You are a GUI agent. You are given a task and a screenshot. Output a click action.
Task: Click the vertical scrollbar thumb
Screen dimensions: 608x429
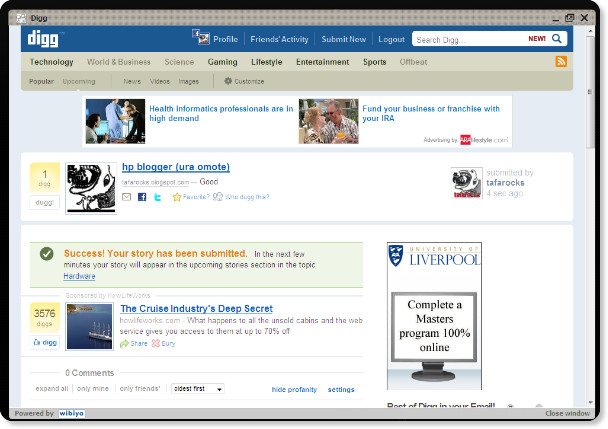(x=590, y=92)
